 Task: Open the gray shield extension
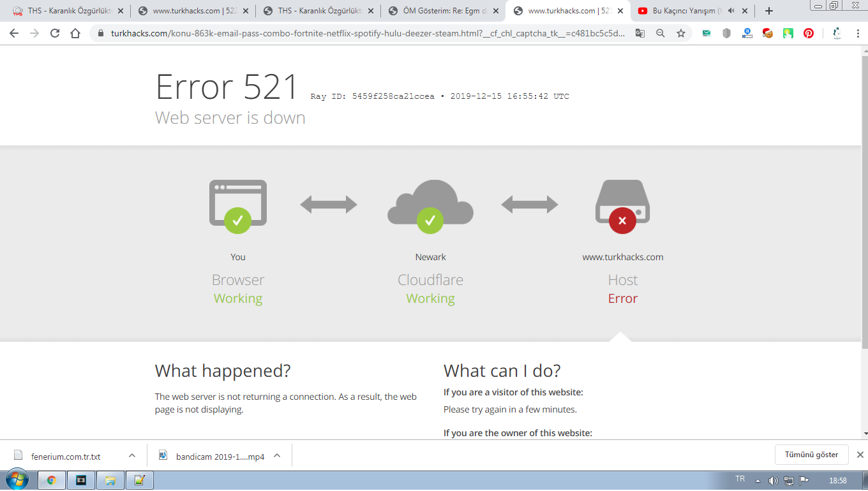pyautogui.click(x=726, y=33)
